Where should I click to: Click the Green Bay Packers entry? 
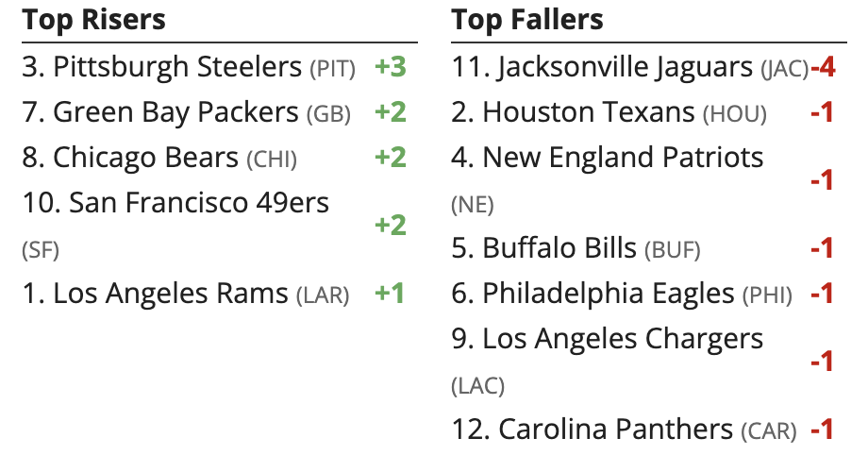(x=175, y=112)
